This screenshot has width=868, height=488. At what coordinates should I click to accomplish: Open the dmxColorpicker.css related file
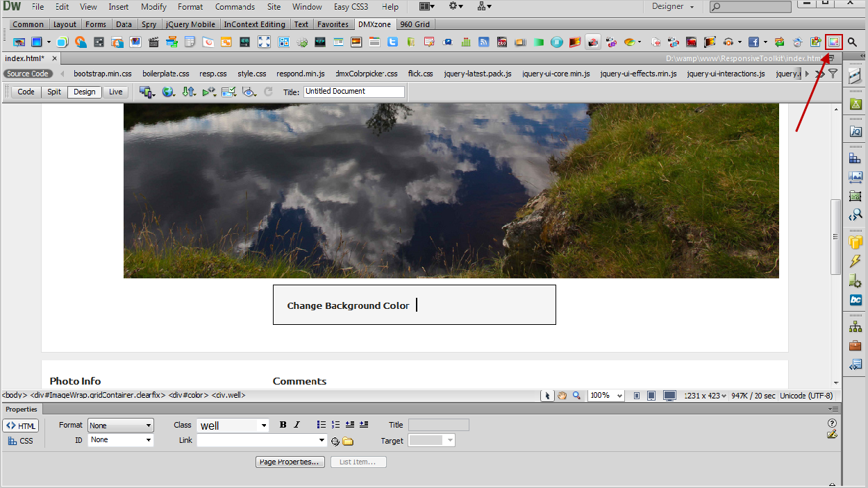tap(367, 74)
